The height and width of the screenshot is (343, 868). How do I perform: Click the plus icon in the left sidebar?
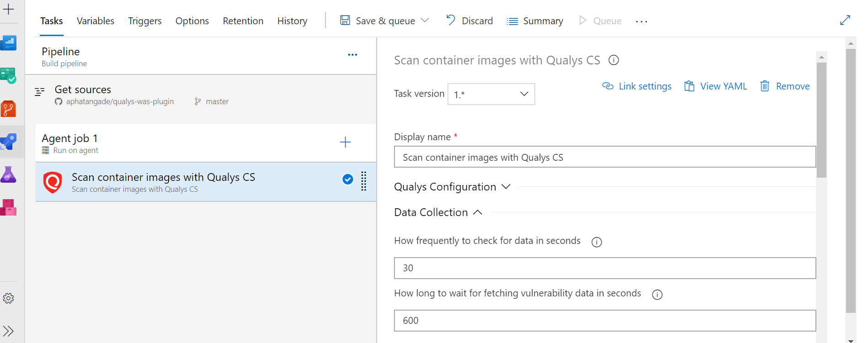tap(8, 9)
